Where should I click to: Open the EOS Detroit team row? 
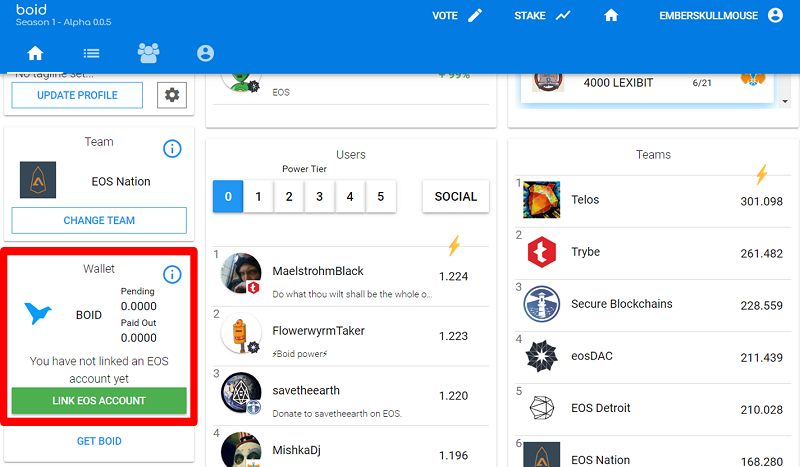point(653,409)
